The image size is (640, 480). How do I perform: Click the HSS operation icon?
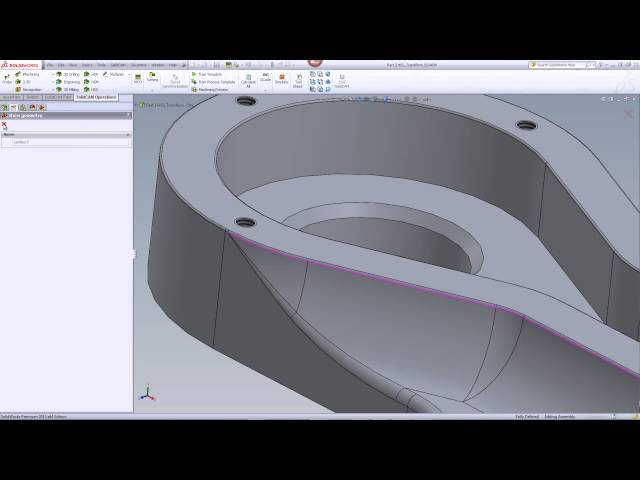click(87, 89)
